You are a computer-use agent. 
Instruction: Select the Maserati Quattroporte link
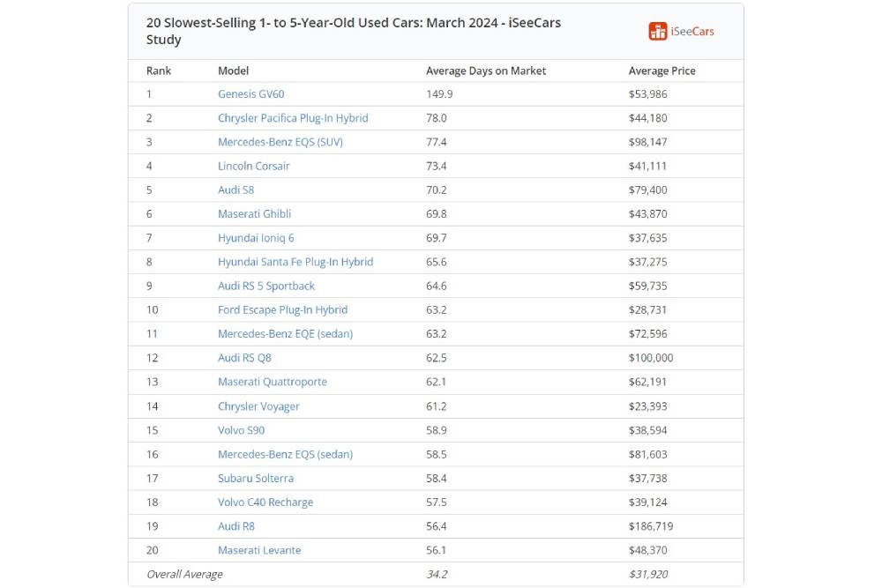pos(273,382)
